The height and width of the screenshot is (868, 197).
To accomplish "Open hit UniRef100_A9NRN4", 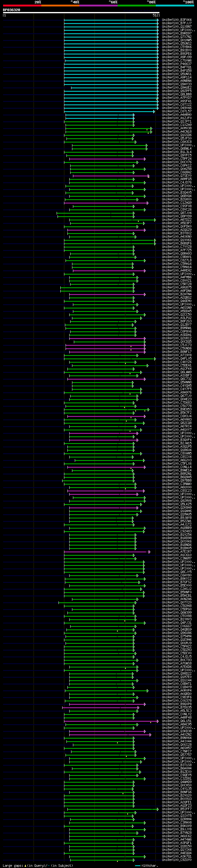I will pos(177,81).
